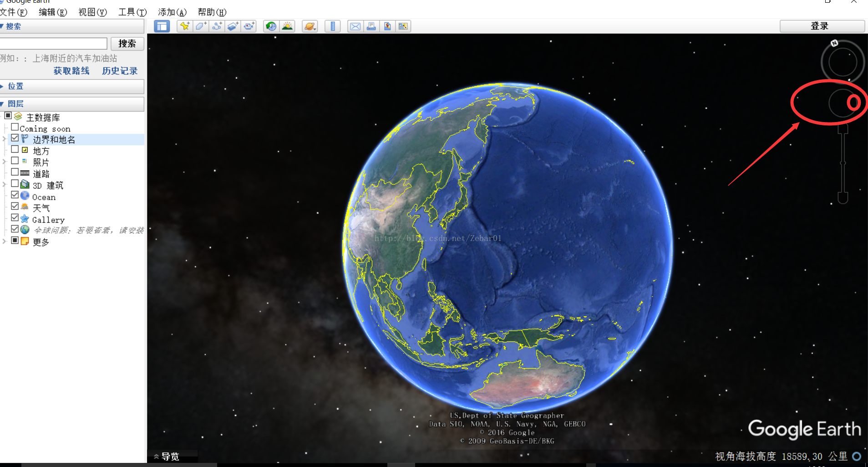Enable the 道路 layer checkbox
This screenshot has height=467, width=868.
pos(15,172)
